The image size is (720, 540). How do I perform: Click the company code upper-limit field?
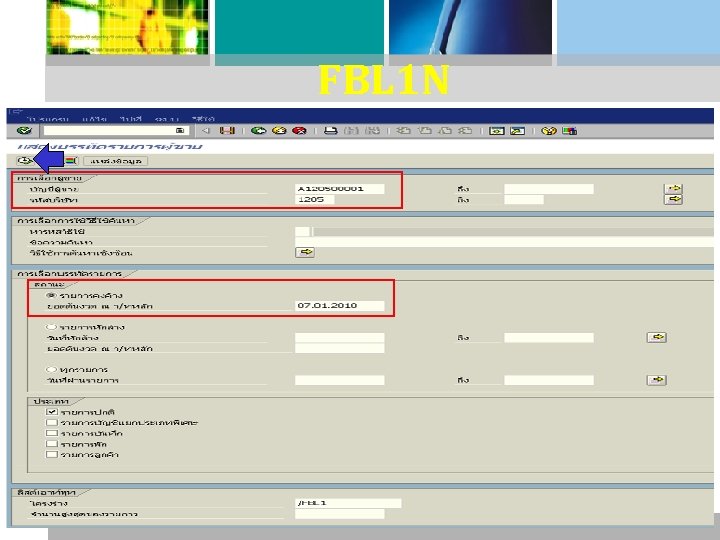[x=524, y=199]
